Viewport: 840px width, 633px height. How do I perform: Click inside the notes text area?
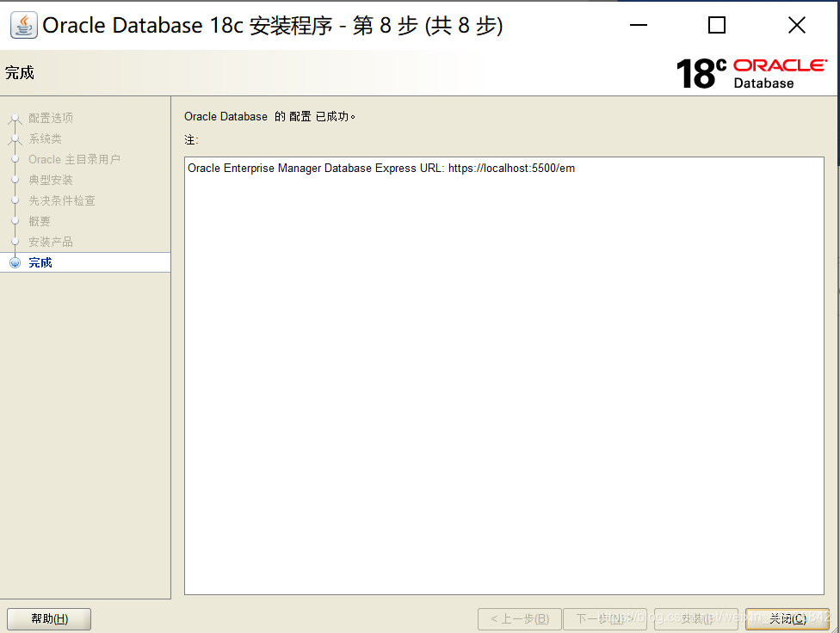click(x=504, y=375)
